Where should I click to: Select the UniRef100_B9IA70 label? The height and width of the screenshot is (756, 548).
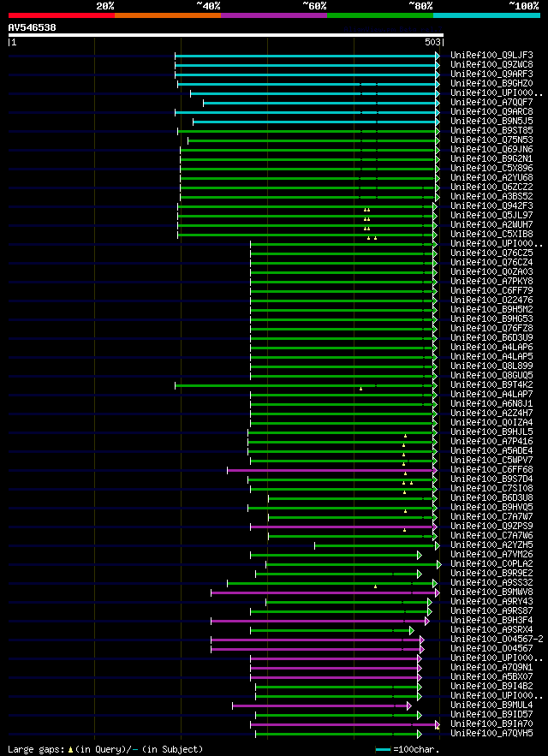pos(491,724)
